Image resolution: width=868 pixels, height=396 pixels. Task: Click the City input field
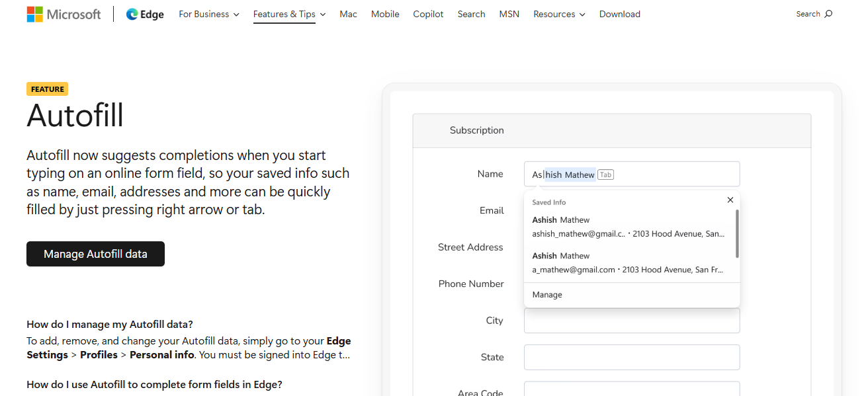pyautogui.click(x=632, y=321)
